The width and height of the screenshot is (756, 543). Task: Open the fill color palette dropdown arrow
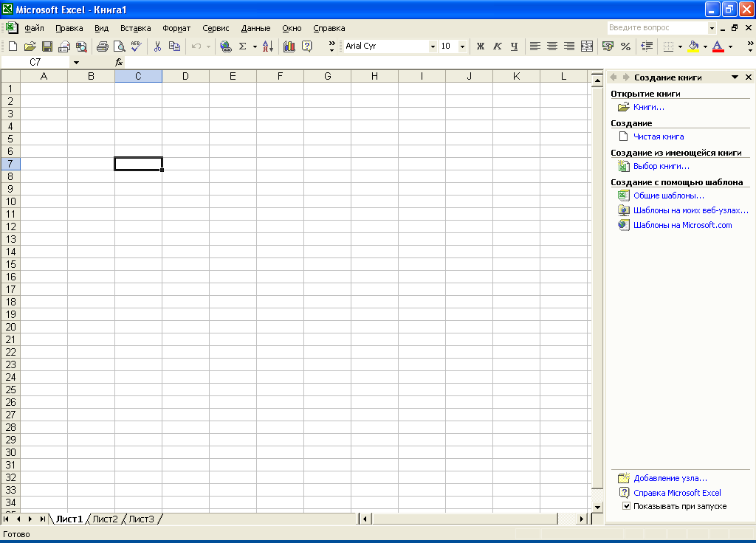click(x=705, y=46)
